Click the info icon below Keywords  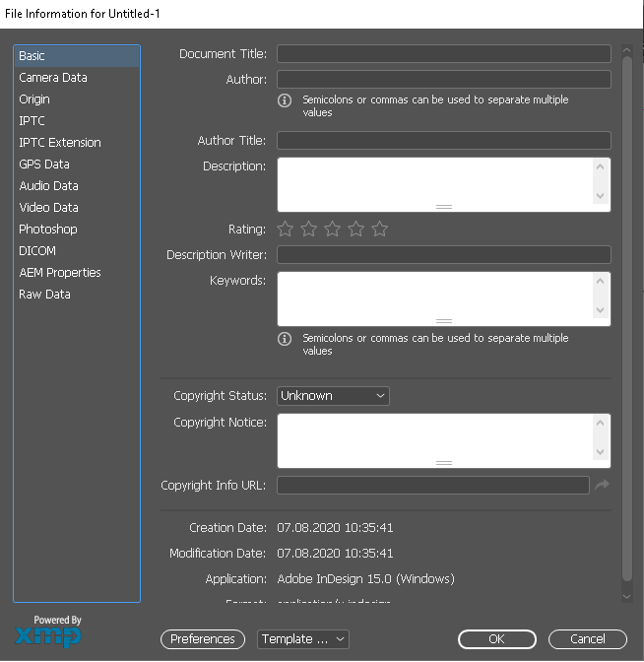point(285,339)
